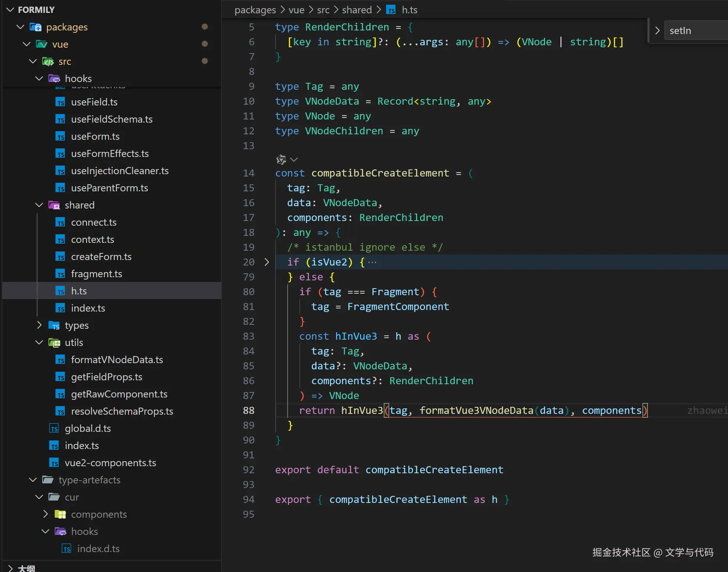
Task: Click 'compatibleCreateElement' on the export default line
Action: 434,470
